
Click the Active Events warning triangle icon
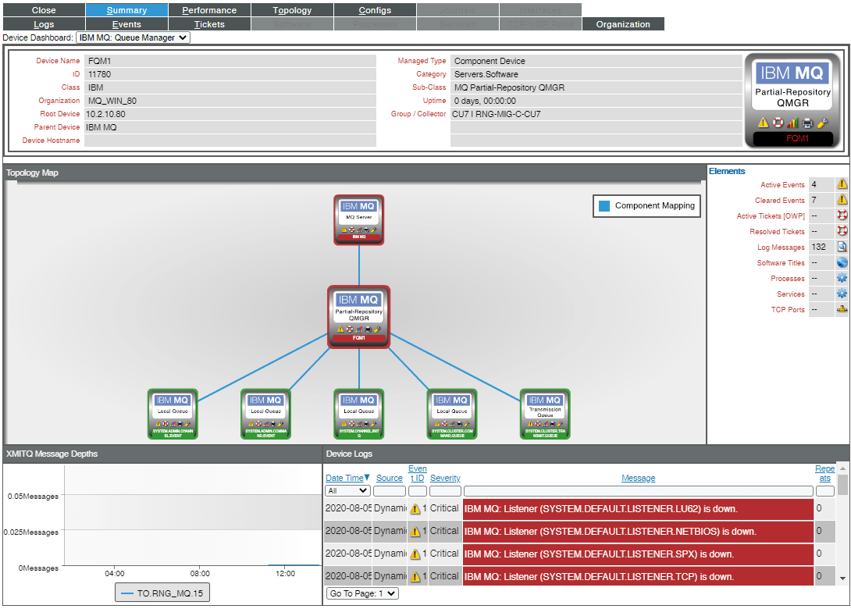tap(841, 184)
